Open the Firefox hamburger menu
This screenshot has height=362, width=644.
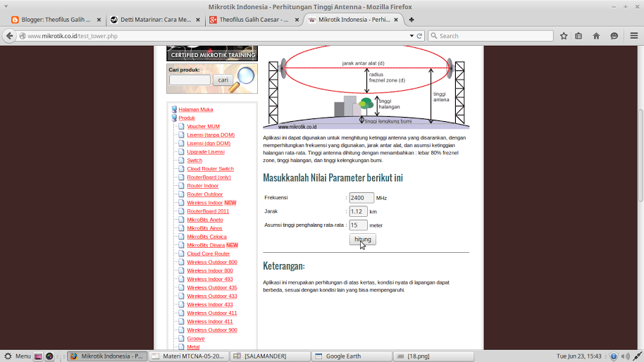pyautogui.click(x=634, y=36)
